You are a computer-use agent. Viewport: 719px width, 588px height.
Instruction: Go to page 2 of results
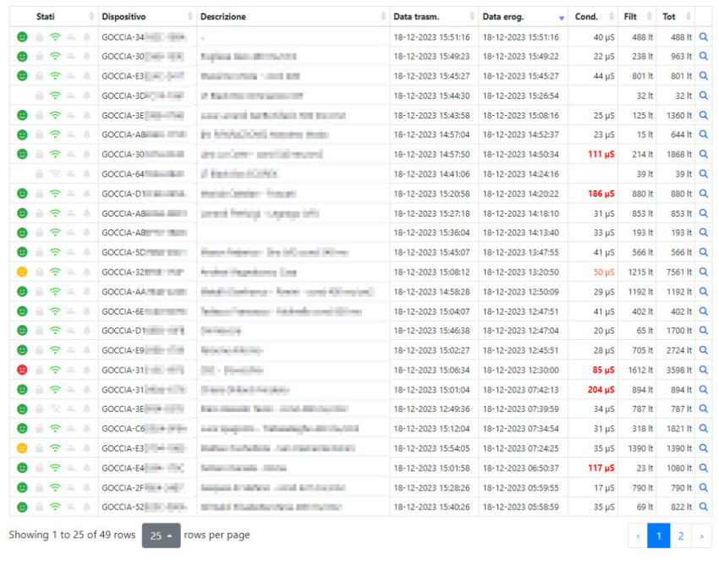coord(680,536)
